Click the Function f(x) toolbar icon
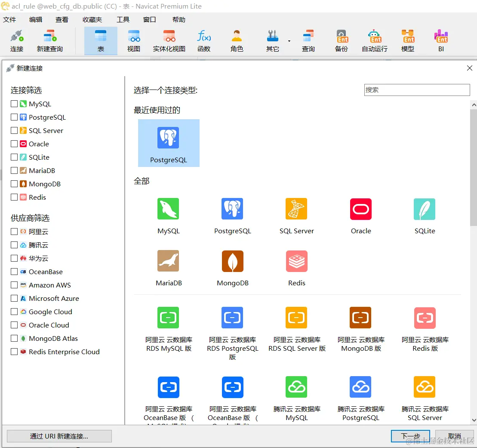This screenshot has height=448, width=477. [204, 41]
